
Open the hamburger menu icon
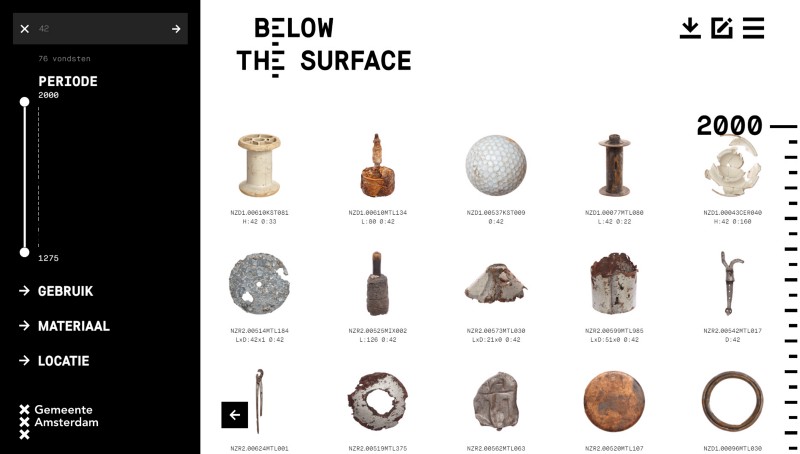tap(754, 28)
